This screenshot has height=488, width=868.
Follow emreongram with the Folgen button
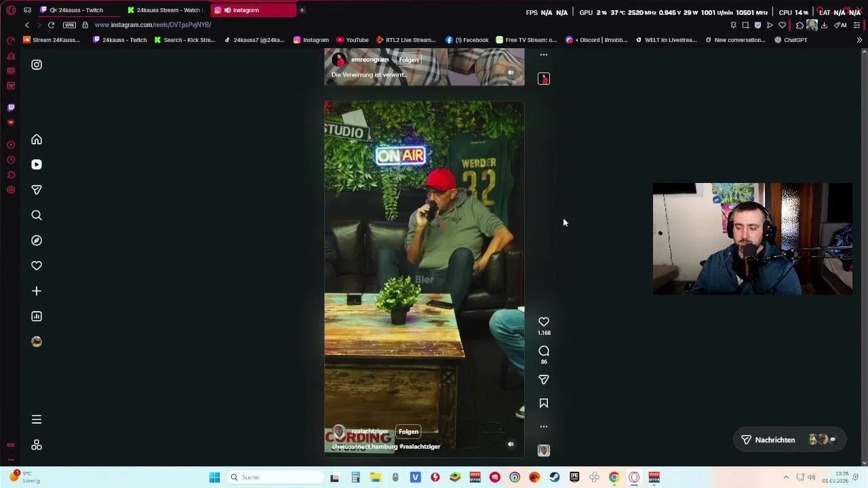coord(408,60)
